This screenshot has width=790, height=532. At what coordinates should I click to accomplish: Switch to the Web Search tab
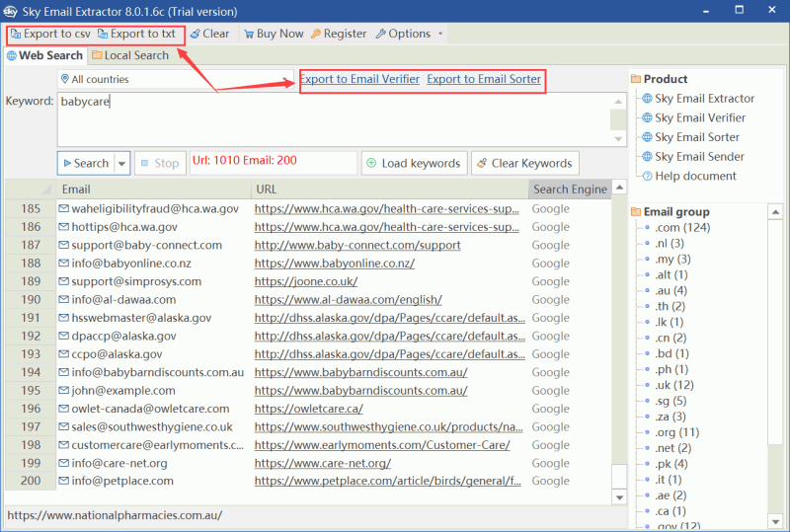pyautogui.click(x=44, y=55)
